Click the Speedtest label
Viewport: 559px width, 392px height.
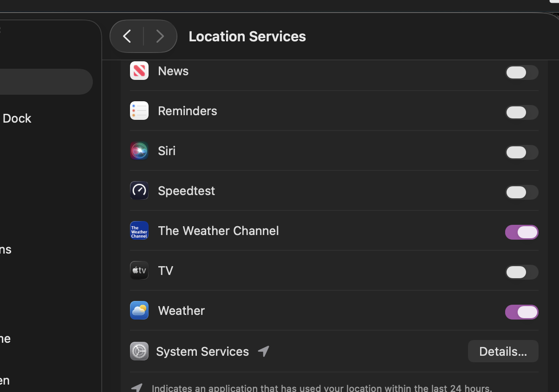tap(186, 191)
